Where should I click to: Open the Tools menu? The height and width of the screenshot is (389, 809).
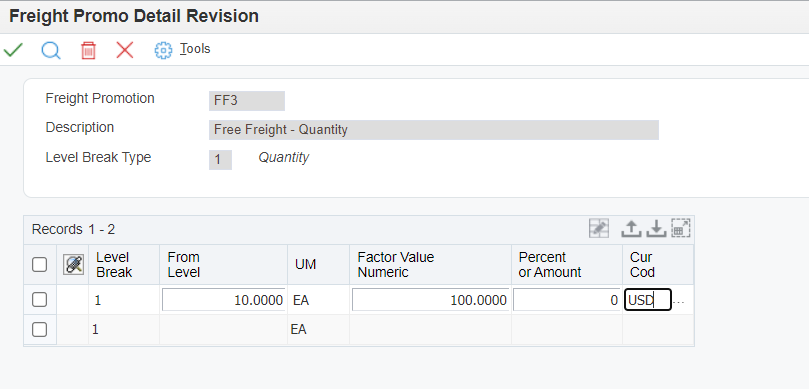coord(195,49)
